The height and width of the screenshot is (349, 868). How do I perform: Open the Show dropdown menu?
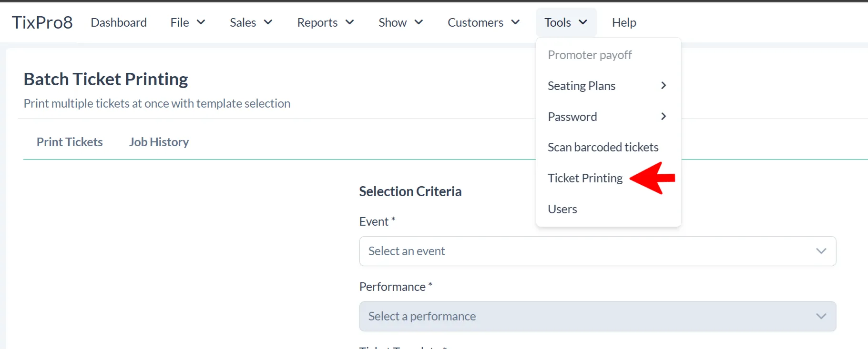(401, 22)
